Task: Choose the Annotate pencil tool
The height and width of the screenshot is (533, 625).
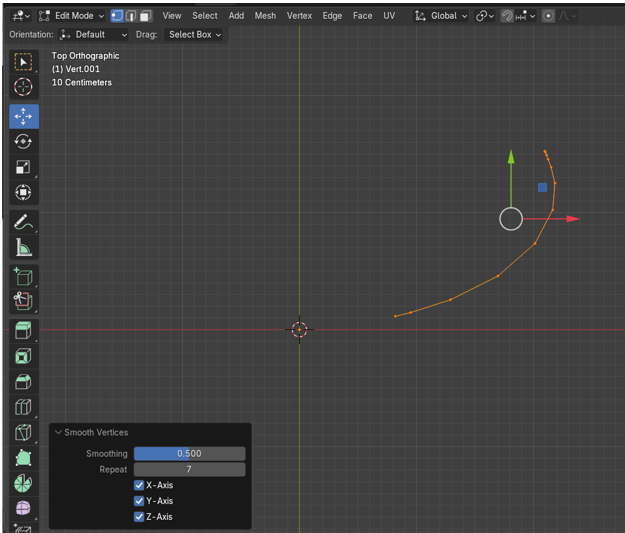Action: tap(24, 222)
